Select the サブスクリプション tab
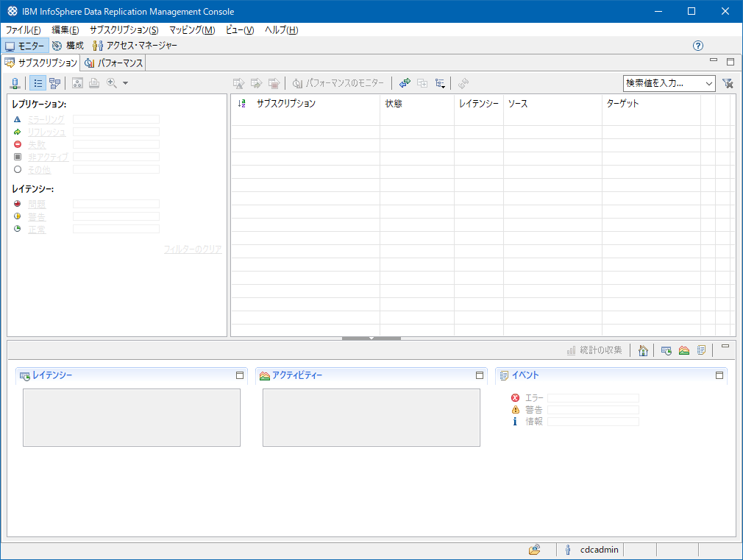The image size is (743, 560). [x=40, y=63]
